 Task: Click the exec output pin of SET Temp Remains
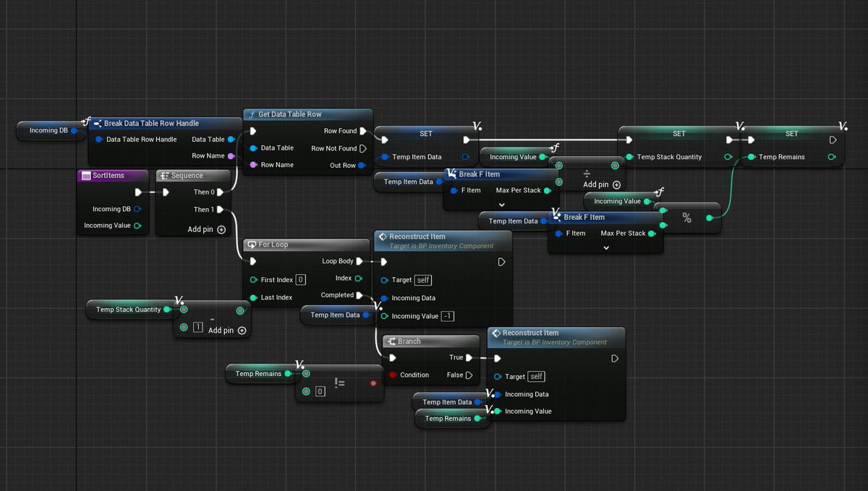(x=833, y=140)
